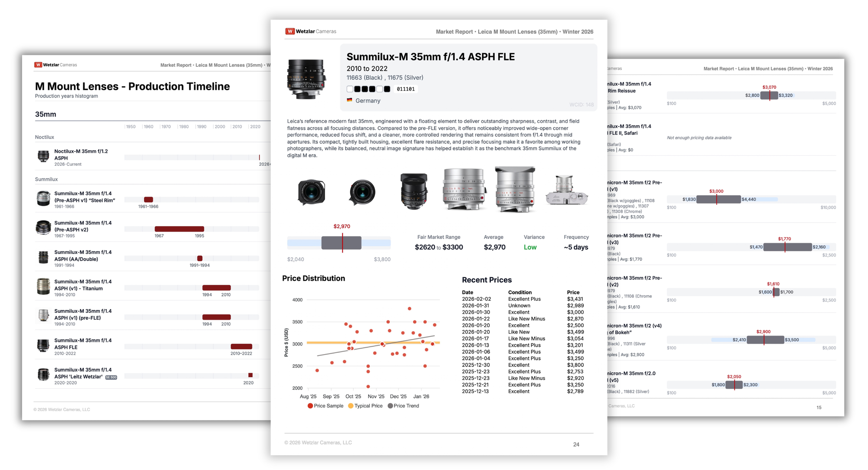The height and width of the screenshot is (470, 868).
Task: Click the Wetzlar logo on the timeline page
Action: tap(38, 65)
